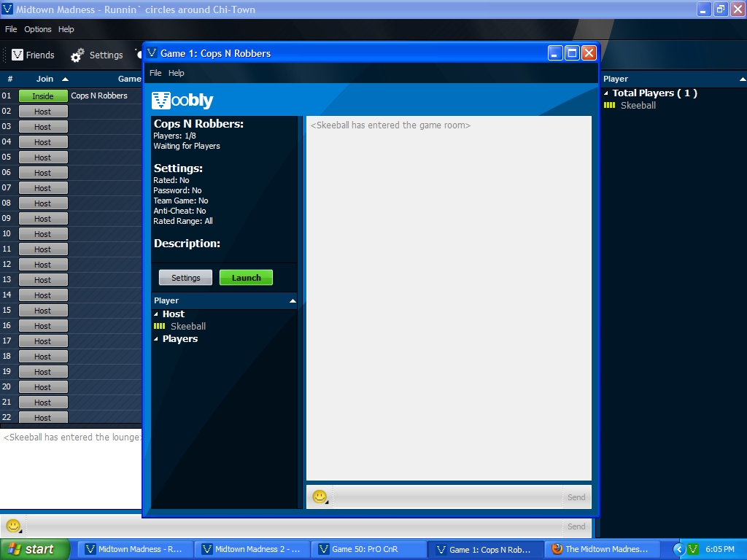Viewport: 747px width, 560px height.
Task: Host a game in slot 02
Action: click(x=43, y=112)
